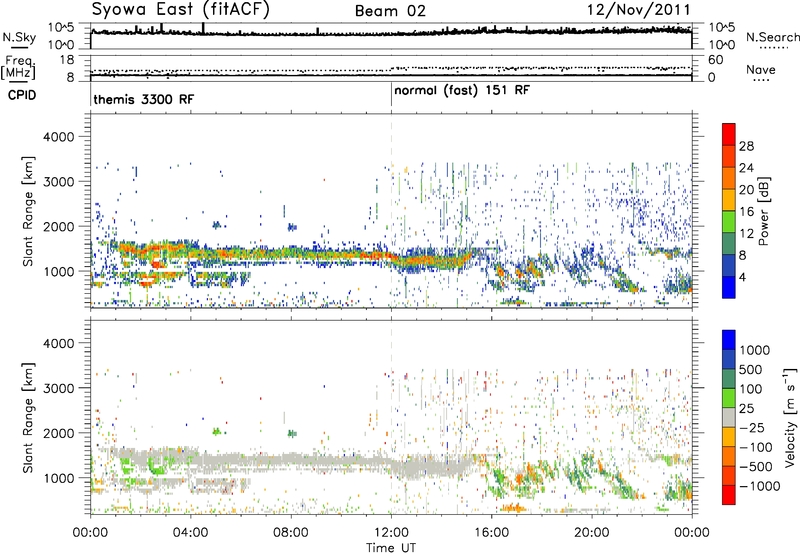Click the 'Power [dB]' colorbar title
Viewport: 800px width, 554px height.
[763, 211]
